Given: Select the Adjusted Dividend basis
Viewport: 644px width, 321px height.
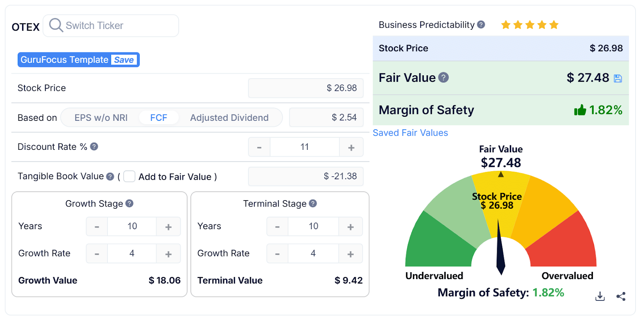Looking at the screenshot, I should (229, 117).
